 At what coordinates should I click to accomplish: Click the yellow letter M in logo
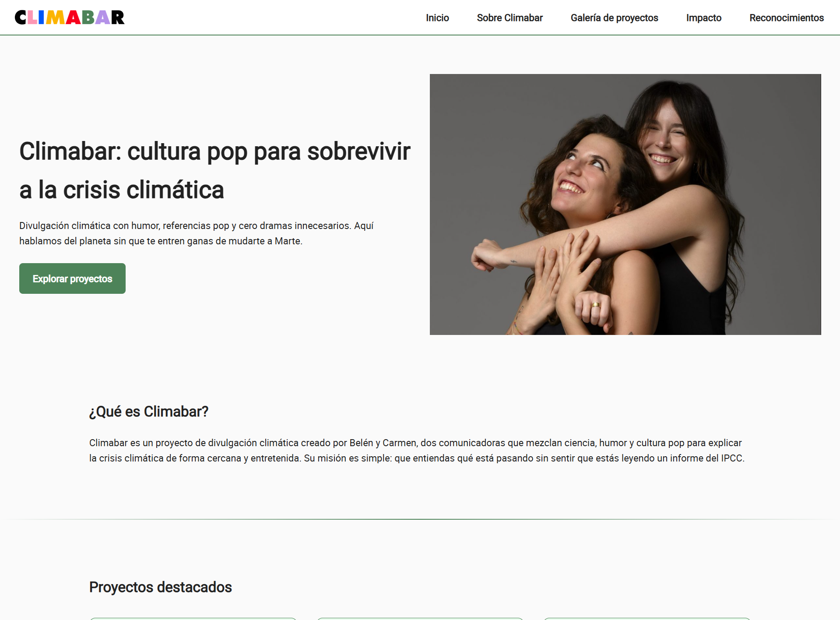click(55, 18)
